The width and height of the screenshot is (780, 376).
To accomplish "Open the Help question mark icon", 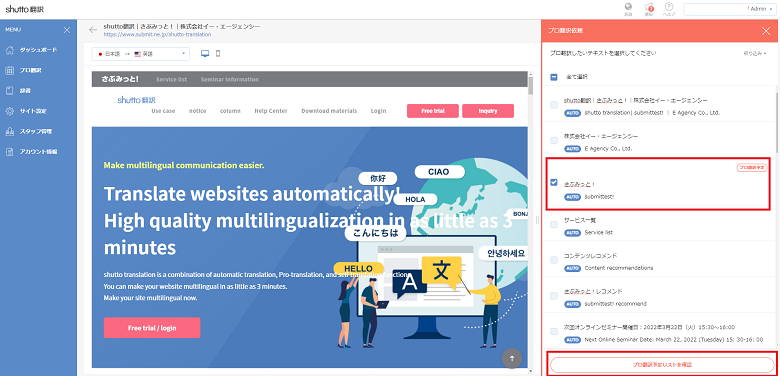I will (x=669, y=7).
